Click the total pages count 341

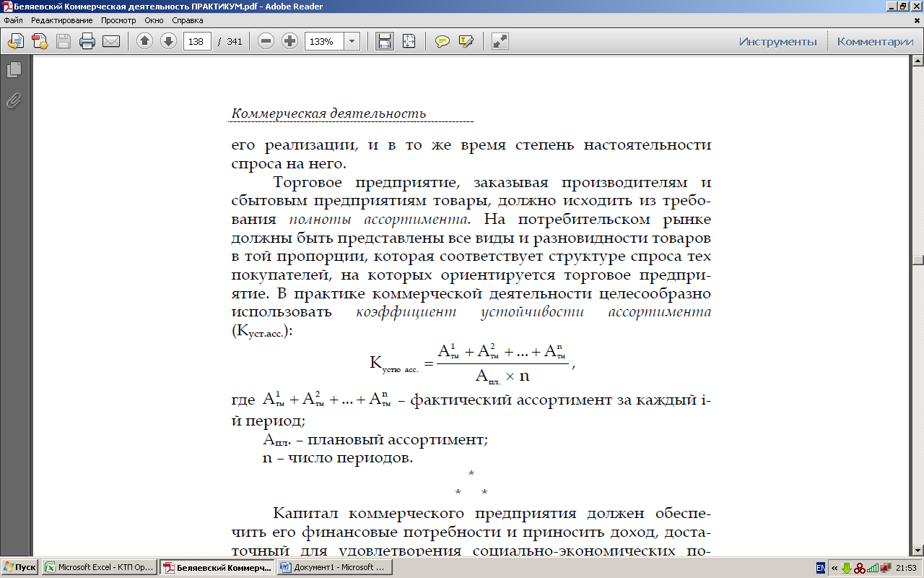pyautogui.click(x=234, y=41)
